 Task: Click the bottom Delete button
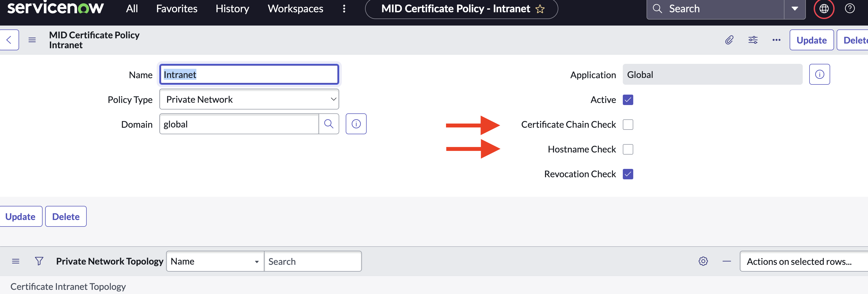tap(66, 217)
